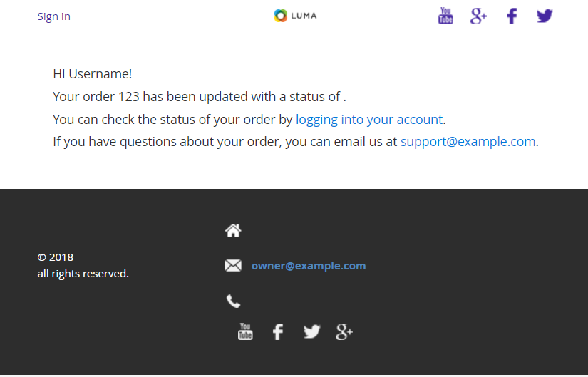The height and width of the screenshot is (377, 588).
Task: Click the phone icon in the footer
Action: point(233,301)
